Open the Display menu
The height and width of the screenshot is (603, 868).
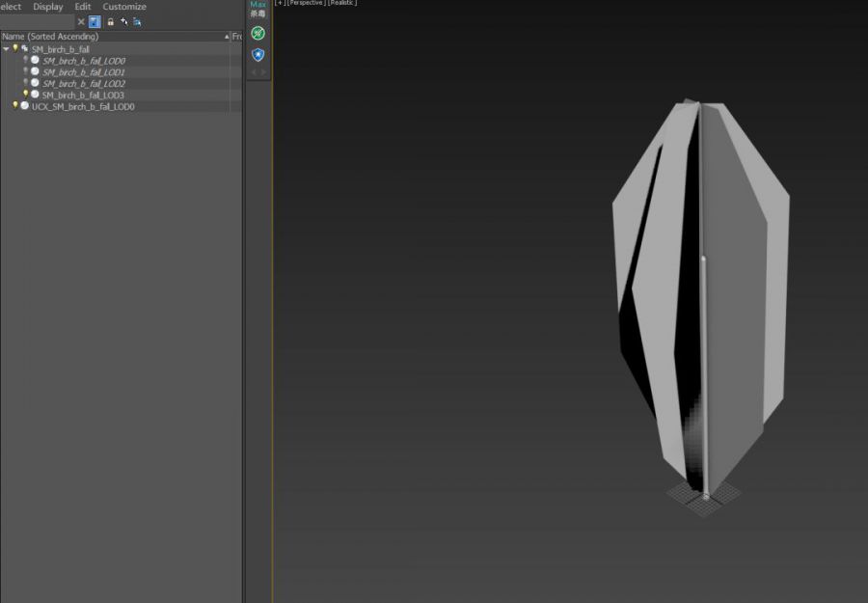click(x=48, y=7)
